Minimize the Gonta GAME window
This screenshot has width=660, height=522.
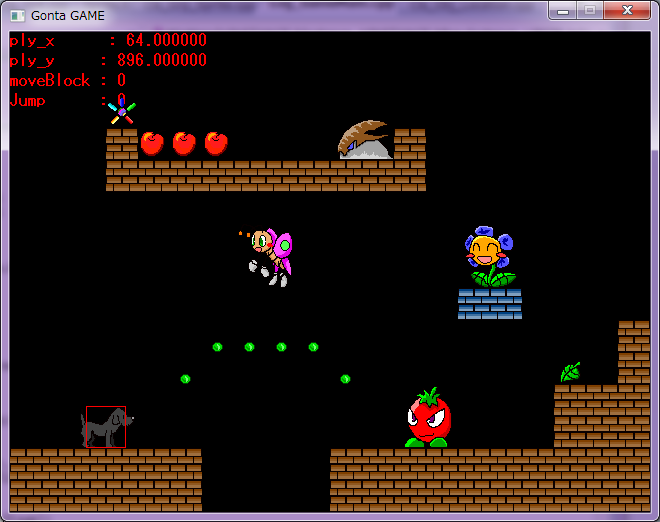[563, 11]
